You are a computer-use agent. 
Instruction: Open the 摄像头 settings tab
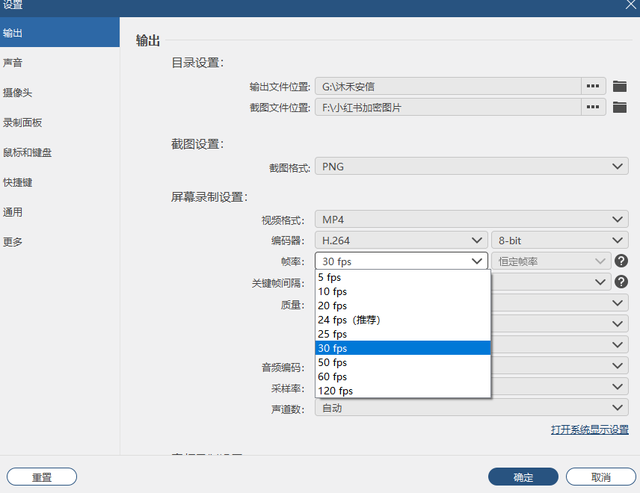[60, 92]
